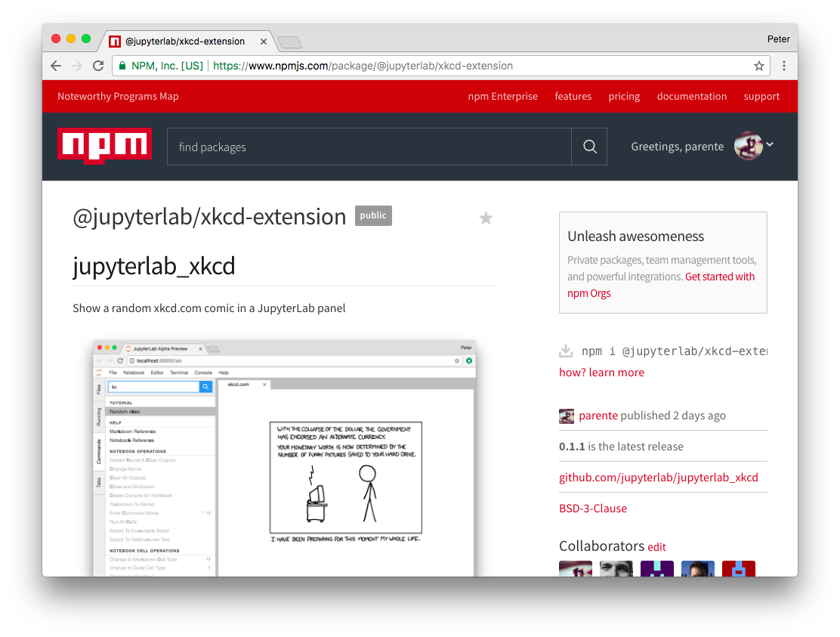
Task: Close the @jupyterlab/xkcd-extension tab
Action: [264, 42]
